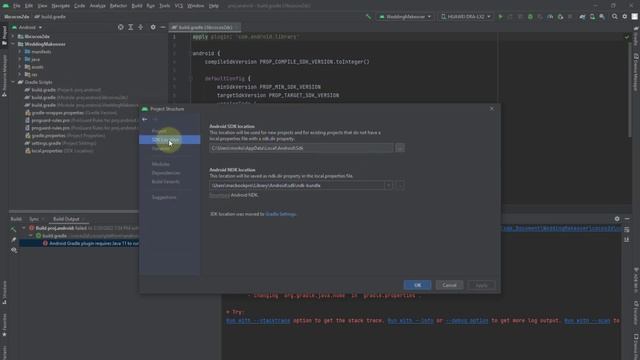
Task: Open the Refactor menu
Action: [118, 6]
